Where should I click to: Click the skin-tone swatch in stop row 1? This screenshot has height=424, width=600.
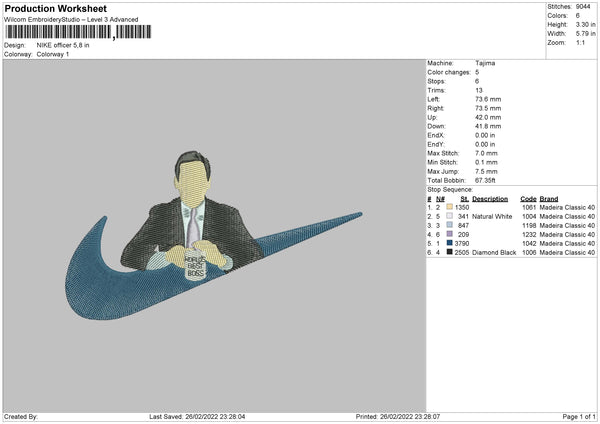(x=449, y=207)
